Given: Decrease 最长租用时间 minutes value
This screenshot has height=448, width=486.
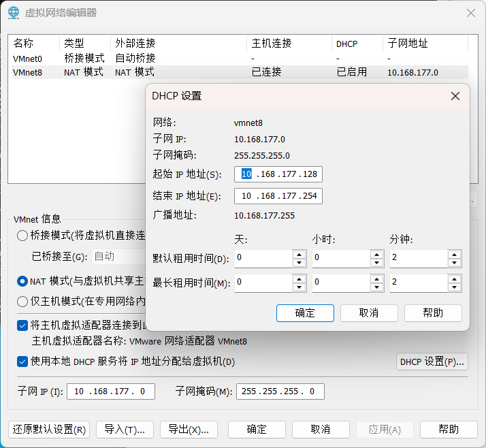Looking at the screenshot, I should pos(455,287).
